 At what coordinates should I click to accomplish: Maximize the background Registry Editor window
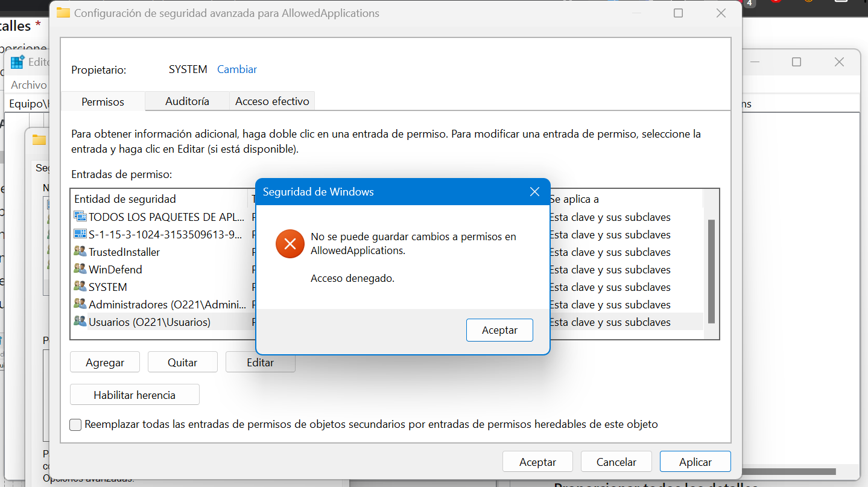[x=796, y=62]
